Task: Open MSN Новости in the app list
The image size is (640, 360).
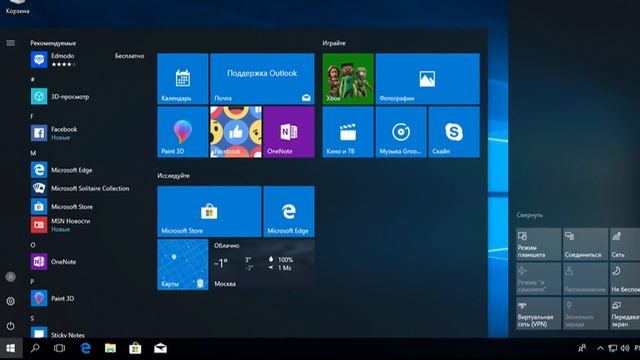Action: [87, 225]
